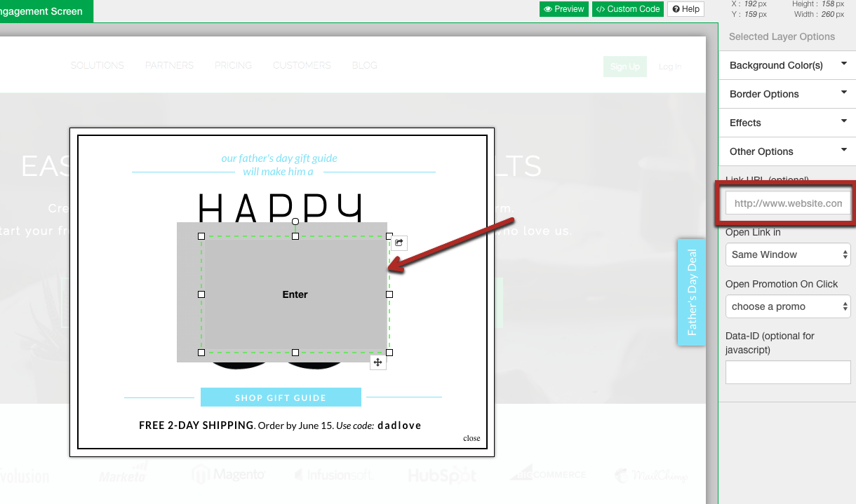Open the Help menu

[x=686, y=9]
